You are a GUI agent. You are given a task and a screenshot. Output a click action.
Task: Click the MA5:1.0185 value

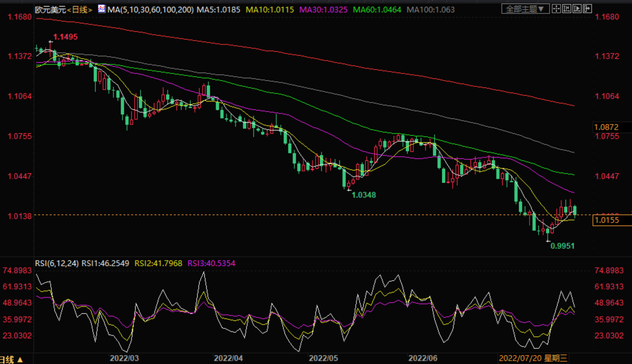click(x=218, y=9)
